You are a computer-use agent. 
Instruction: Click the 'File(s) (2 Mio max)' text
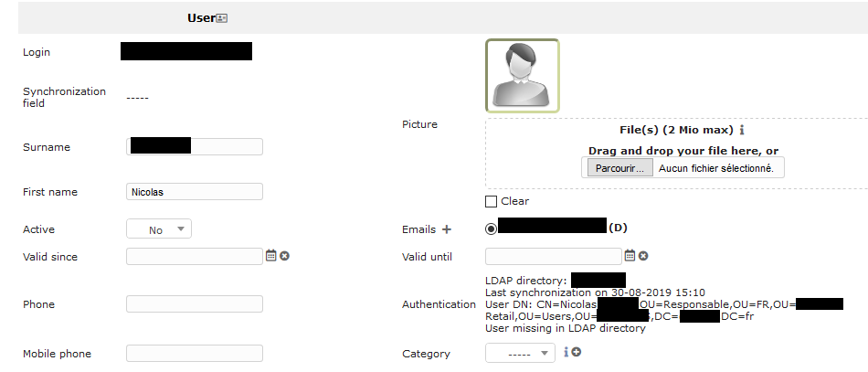click(x=676, y=130)
